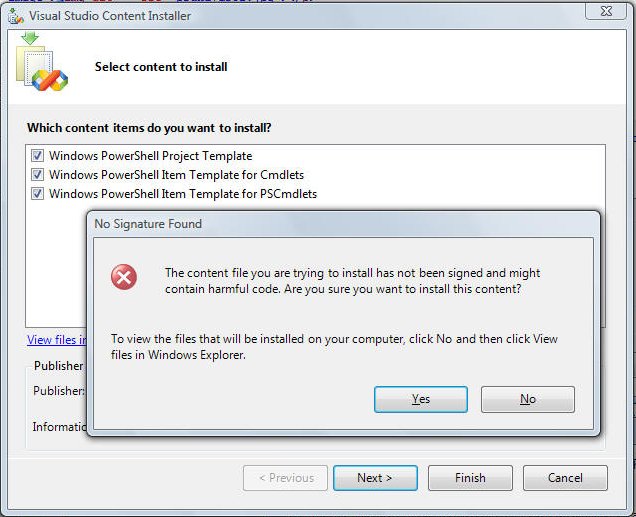Screen dimensions: 636x517
Task: Cancel the content installer
Action: click(x=565, y=478)
